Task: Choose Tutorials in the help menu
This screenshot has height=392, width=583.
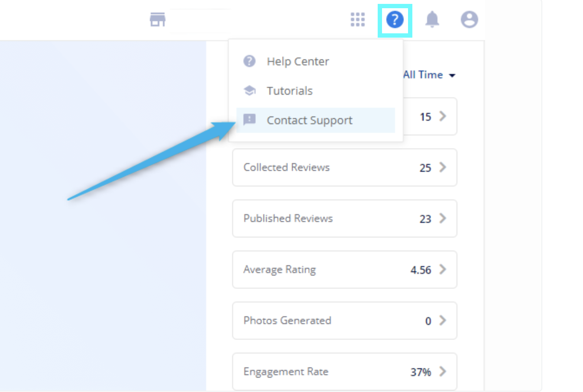Action: click(x=289, y=91)
